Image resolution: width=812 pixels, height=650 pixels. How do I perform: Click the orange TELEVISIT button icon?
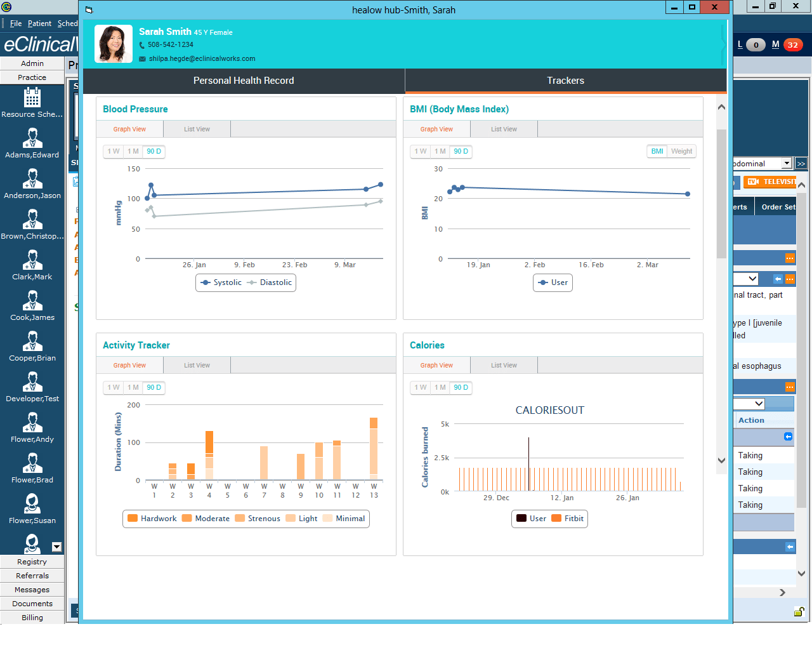[x=769, y=182]
